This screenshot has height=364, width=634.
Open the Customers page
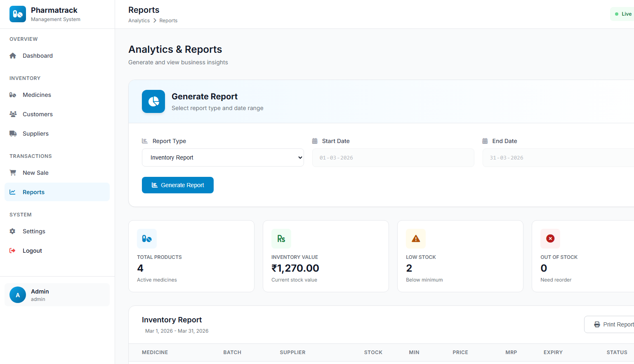[38, 114]
